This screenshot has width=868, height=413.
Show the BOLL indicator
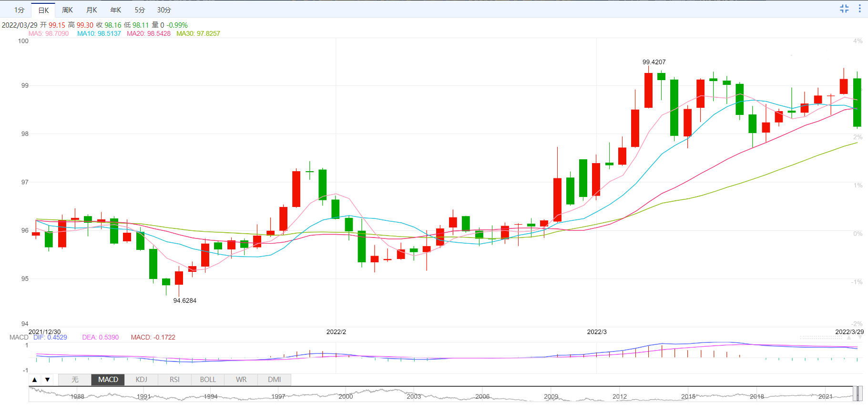tap(208, 380)
